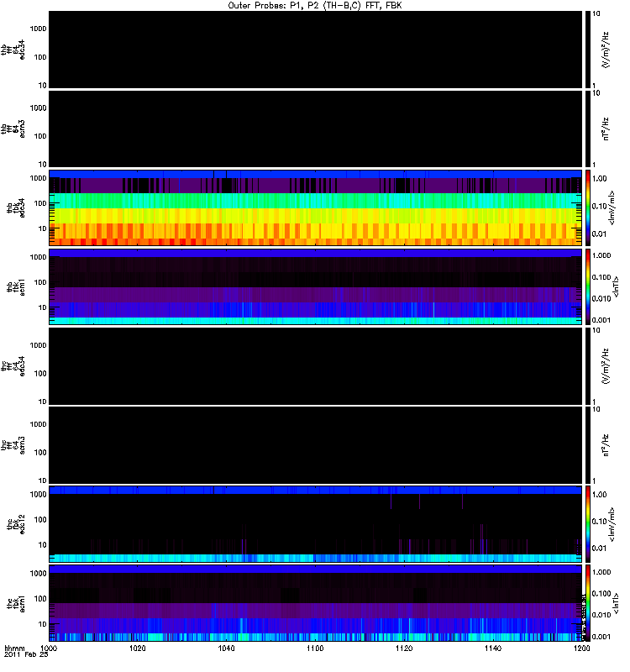The image size is (630, 672).
Task: Click the plot title 'Outer Probes: P1, P2 (TH-B,C) FFT, FBK'
Action: (315, 6)
